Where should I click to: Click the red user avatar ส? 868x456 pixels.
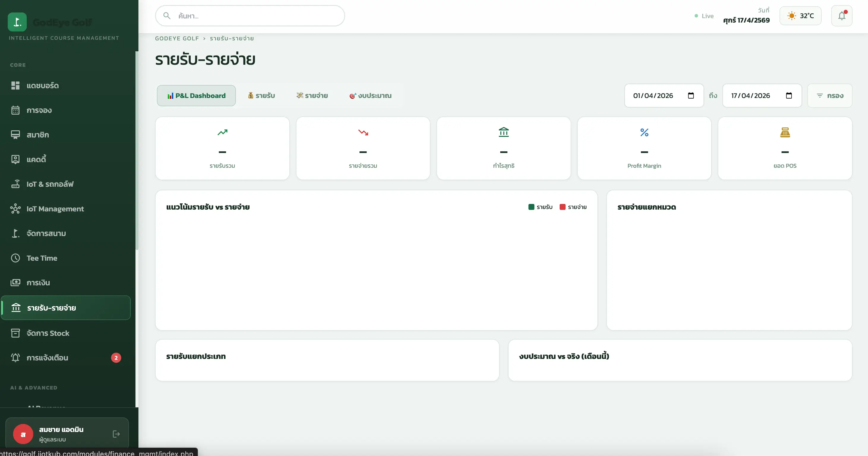pos(23,434)
